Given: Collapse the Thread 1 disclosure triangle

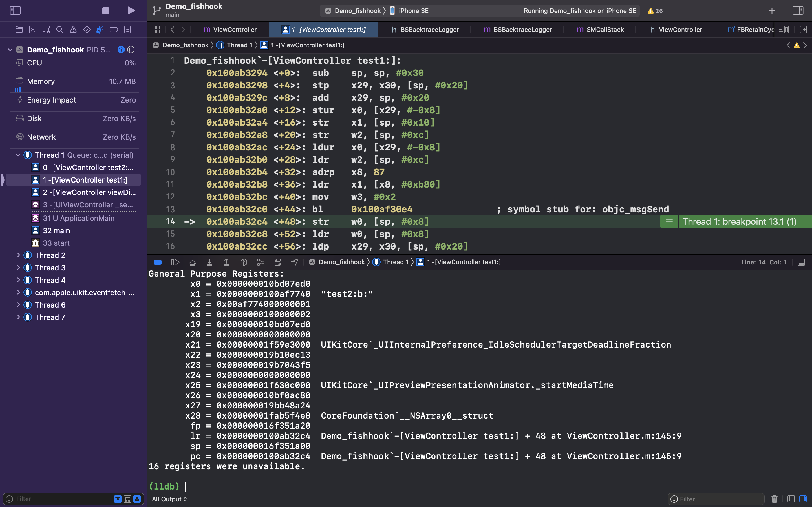Looking at the screenshot, I should [x=18, y=155].
